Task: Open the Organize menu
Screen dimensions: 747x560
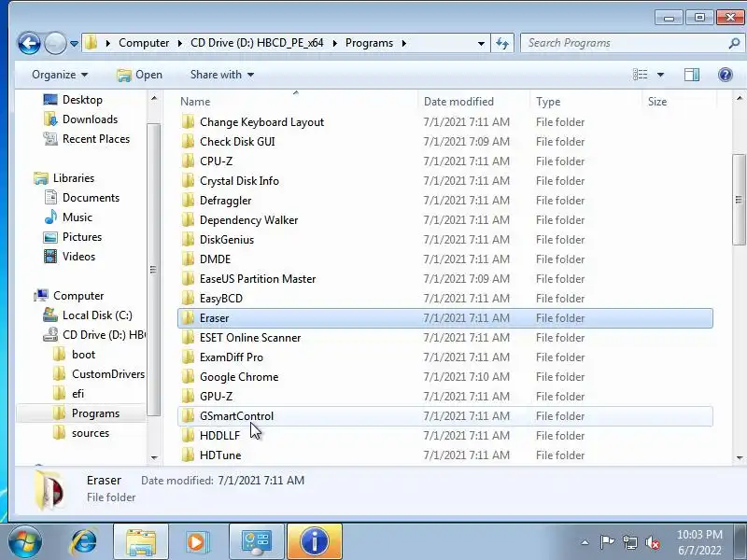Action: 60,75
